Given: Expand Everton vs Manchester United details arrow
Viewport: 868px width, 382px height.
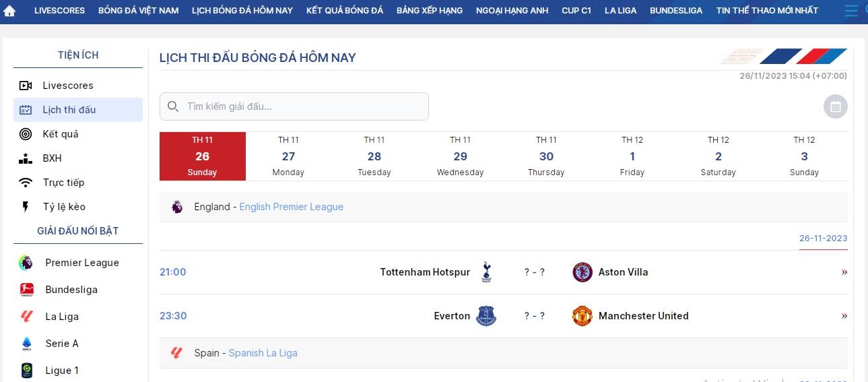Looking at the screenshot, I should point(844,316).
